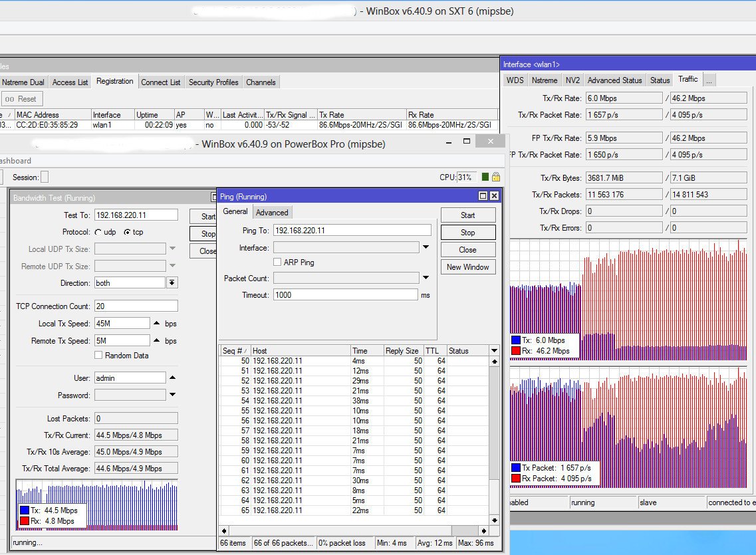Open the NV2 tab in Interface wlan1
Screen dimensions: 756x555
[572, 80]
